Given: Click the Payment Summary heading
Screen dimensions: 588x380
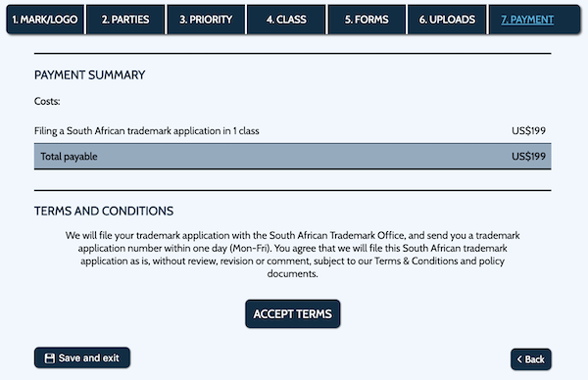Looking at the screenshot, I should pyautogui.click(x=89, y=75).
